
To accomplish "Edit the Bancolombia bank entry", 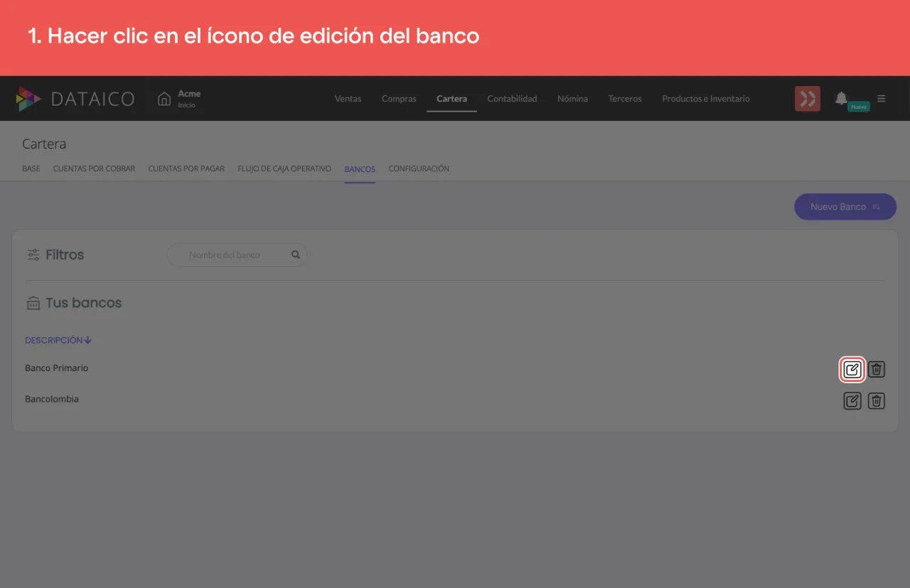I will click(852, 401).
